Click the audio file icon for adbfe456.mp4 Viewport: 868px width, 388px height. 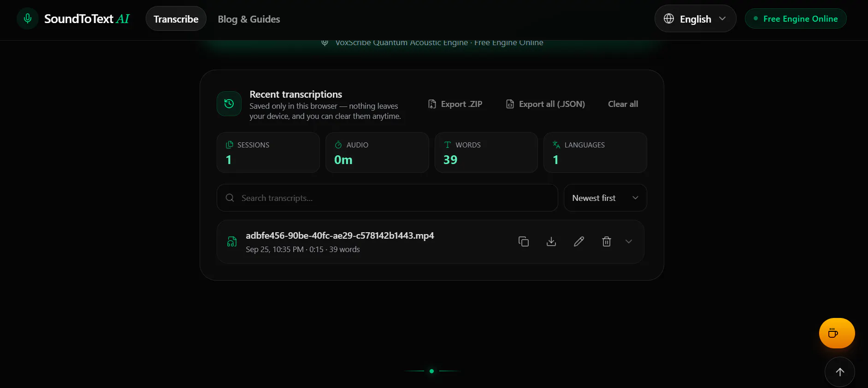tap(232, 241)
